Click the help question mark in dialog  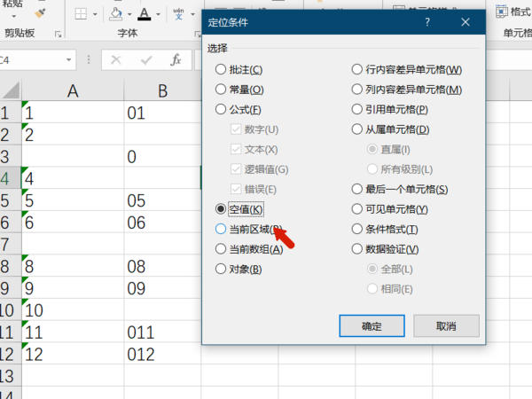point(427,22)
